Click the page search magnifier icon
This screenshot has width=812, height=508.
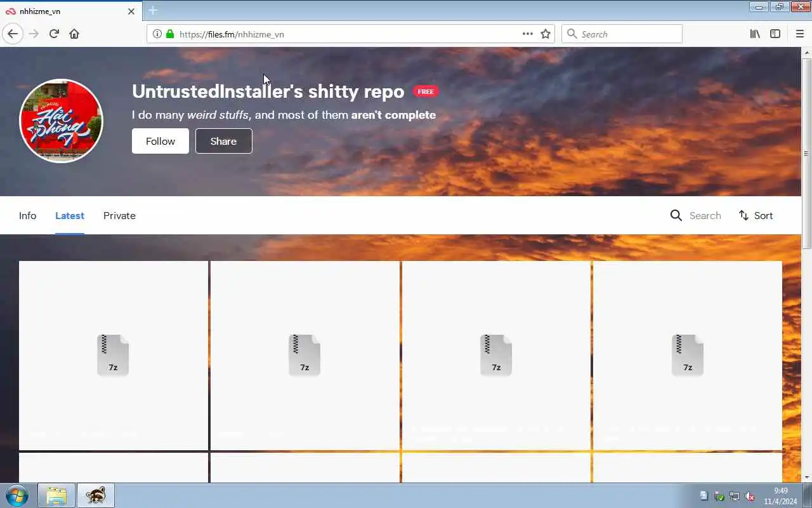click(x=676, y=215)
